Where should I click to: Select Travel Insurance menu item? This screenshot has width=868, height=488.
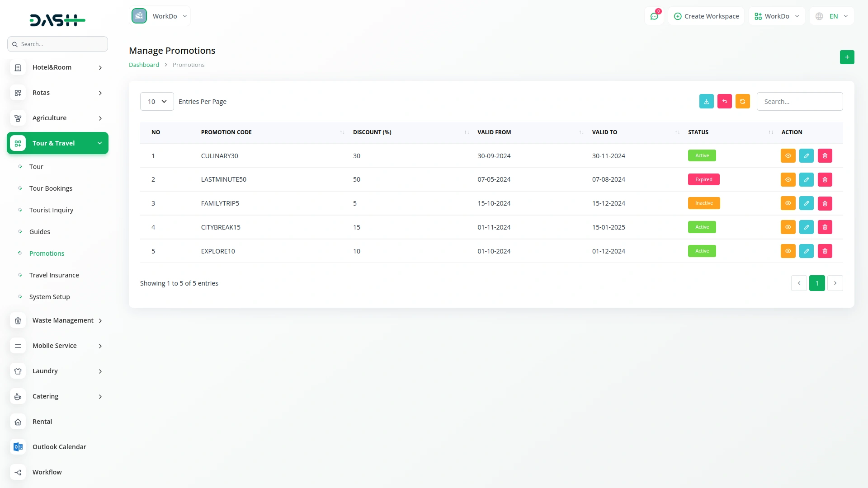(x=54, y=275)
